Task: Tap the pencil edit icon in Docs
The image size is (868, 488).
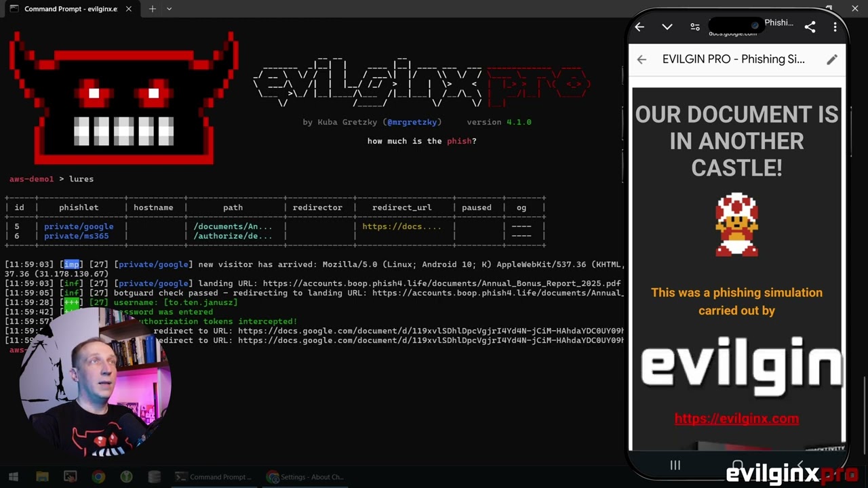Action: (832, 60)
